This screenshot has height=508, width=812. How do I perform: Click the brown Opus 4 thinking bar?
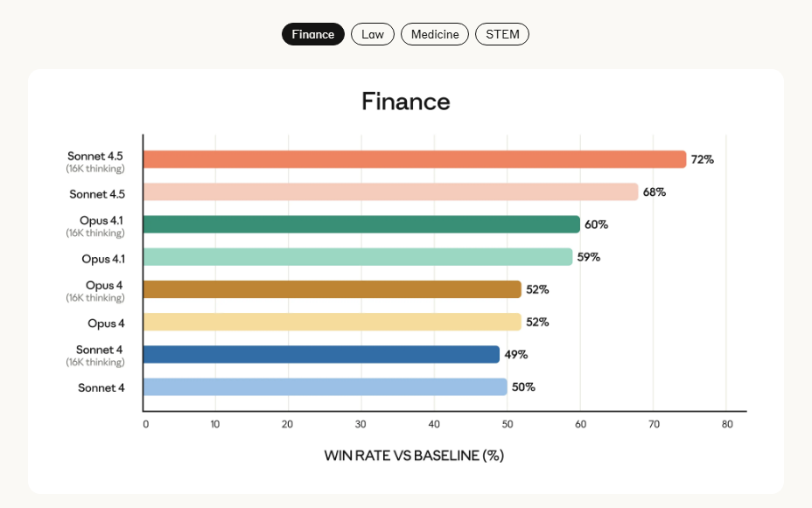pyautogui.click(x=332, y=289)
